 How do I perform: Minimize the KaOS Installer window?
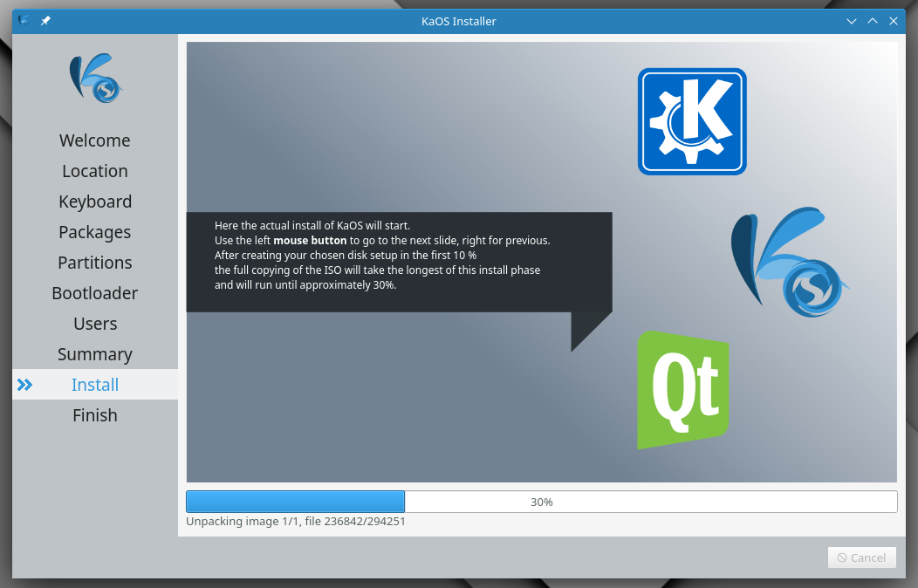(x=852, y=21)
